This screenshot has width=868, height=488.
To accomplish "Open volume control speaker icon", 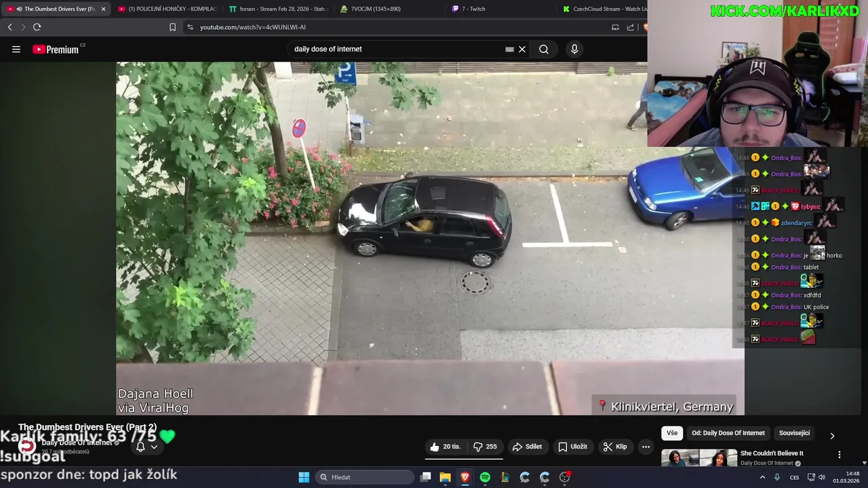I will pyautogui.click(x=822, y=477).
